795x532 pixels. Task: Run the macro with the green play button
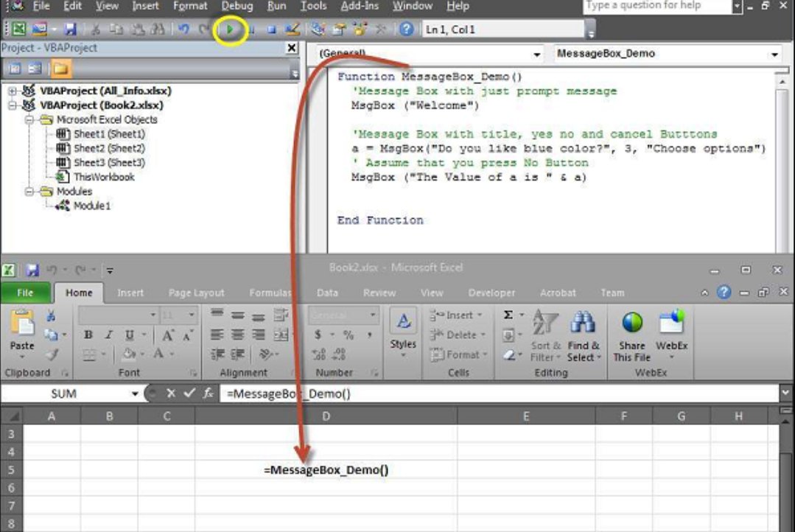point(231,29)
